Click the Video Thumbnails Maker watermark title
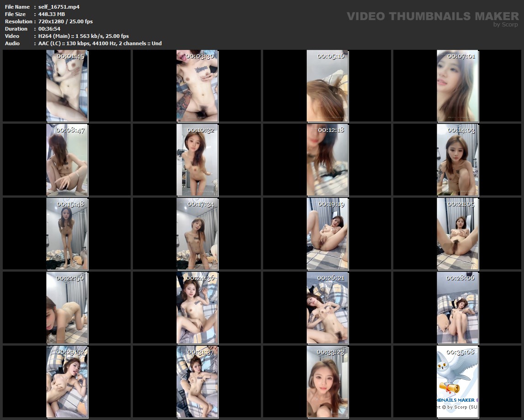This screenshot has height=420, width=524. click(433, 16)
